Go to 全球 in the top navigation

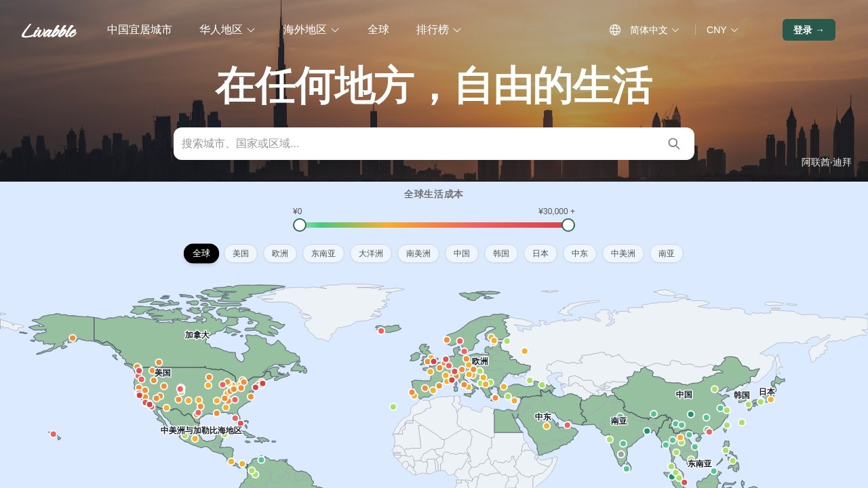pyautogui.click(x=378, y=30)
